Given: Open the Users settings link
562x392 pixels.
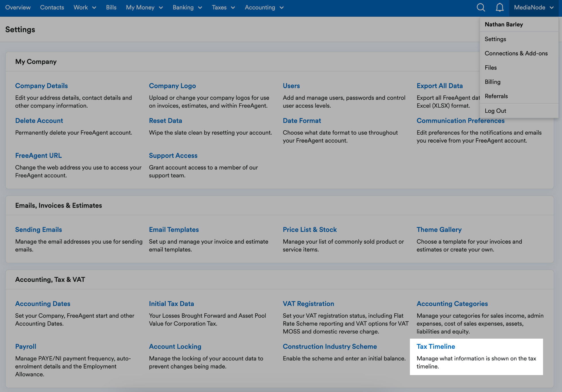Looking at the screenshot, I should (291, 86).
